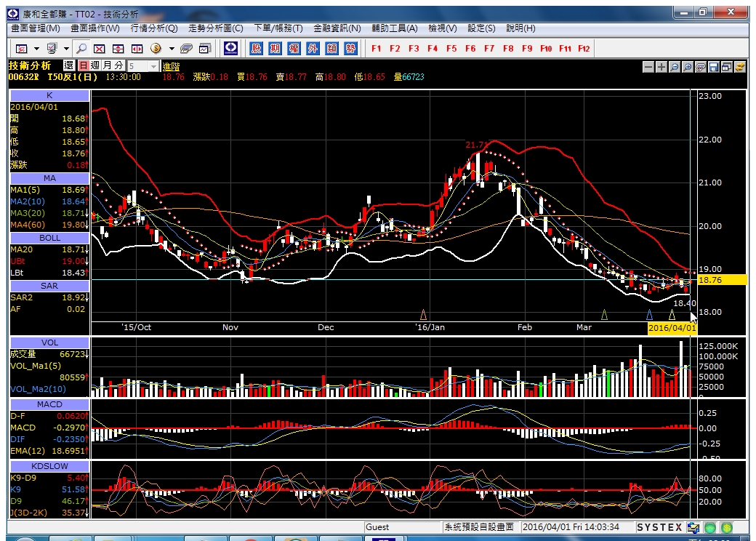This screenshot has width=756, height=541.
Task: Switch the chart period to 週 (weekly)
Action: [95, 65]
